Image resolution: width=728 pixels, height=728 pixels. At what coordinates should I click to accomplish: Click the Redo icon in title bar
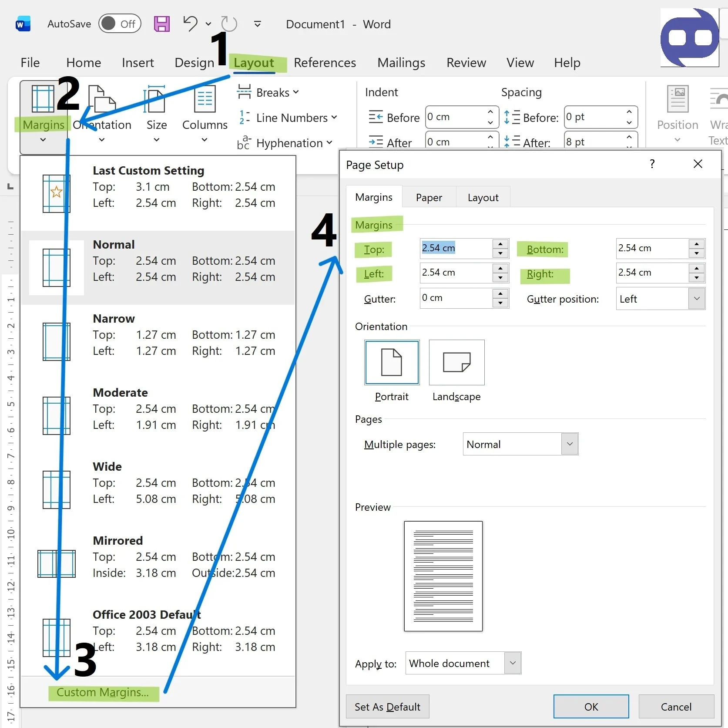(x=229, y=24)
